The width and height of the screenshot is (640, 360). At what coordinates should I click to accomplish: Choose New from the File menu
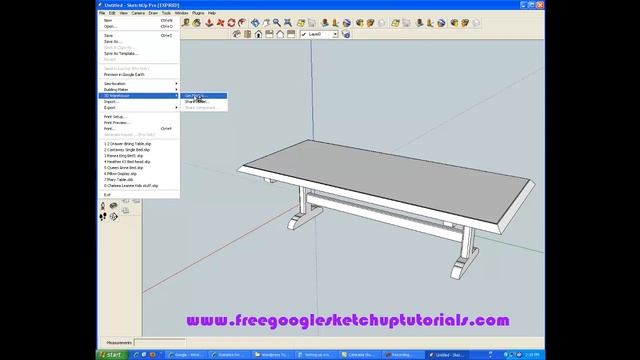coord(139,20)
